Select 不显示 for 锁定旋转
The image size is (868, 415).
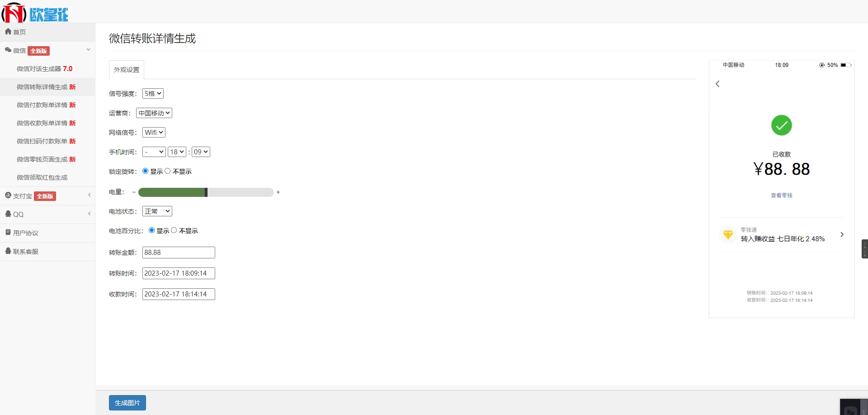pyautogui.click(x=168, y=171)
